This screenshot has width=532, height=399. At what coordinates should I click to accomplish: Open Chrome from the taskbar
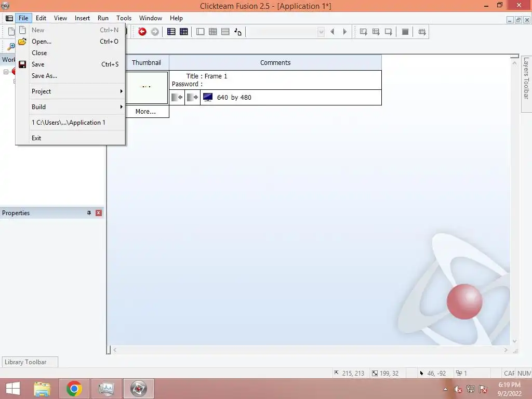(x=74, y=389)
